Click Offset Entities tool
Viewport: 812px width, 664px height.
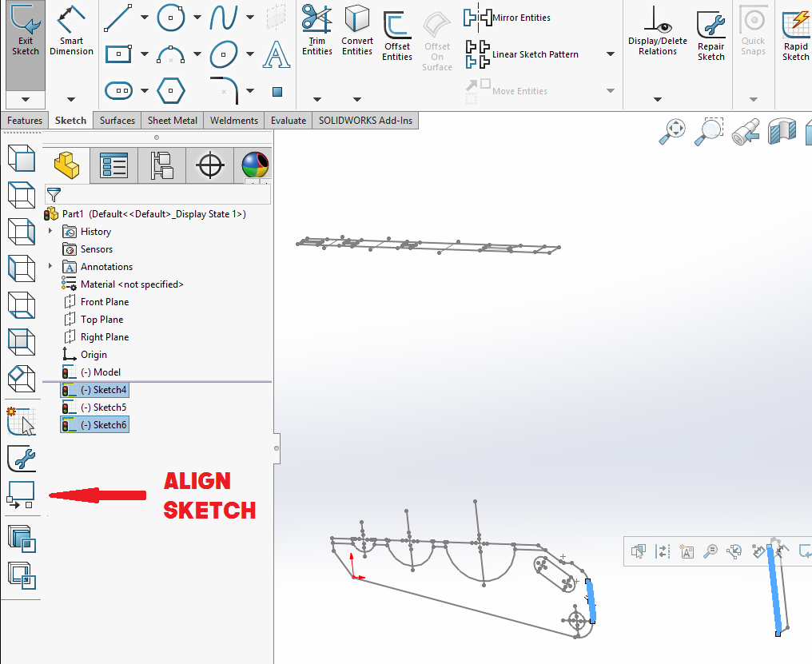pos(397,36)
